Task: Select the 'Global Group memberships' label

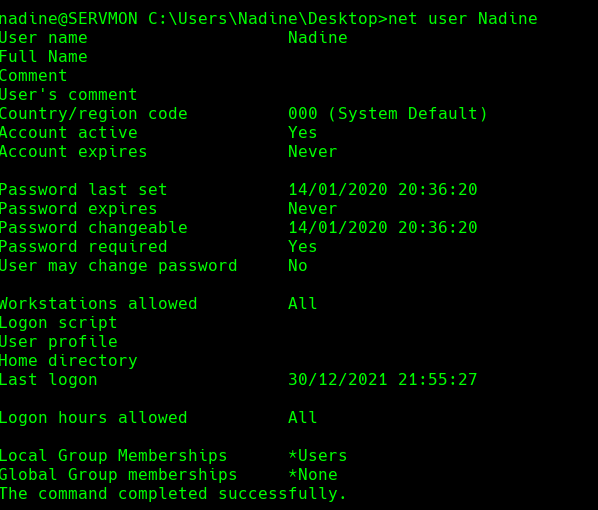Action: (x=118, y=475)
